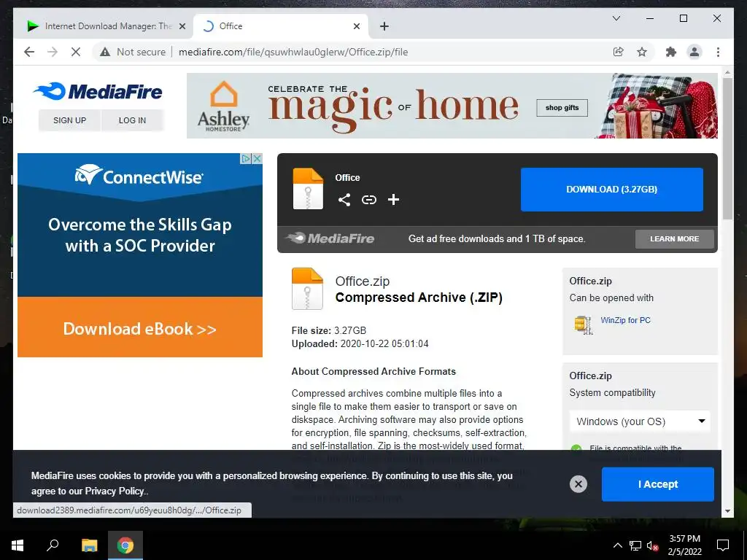Click the taskbar search magnifier

53,545
